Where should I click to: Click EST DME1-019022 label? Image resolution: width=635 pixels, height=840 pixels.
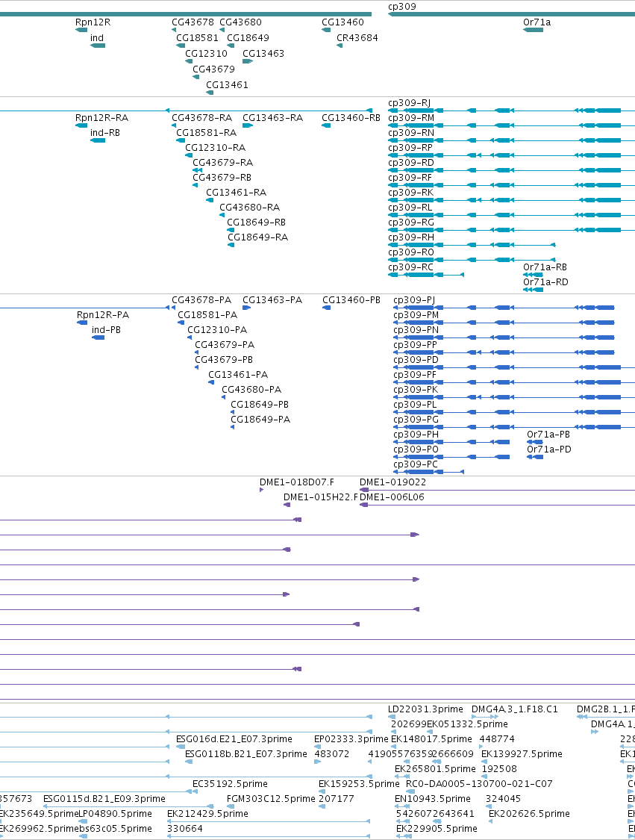[392, 482]
